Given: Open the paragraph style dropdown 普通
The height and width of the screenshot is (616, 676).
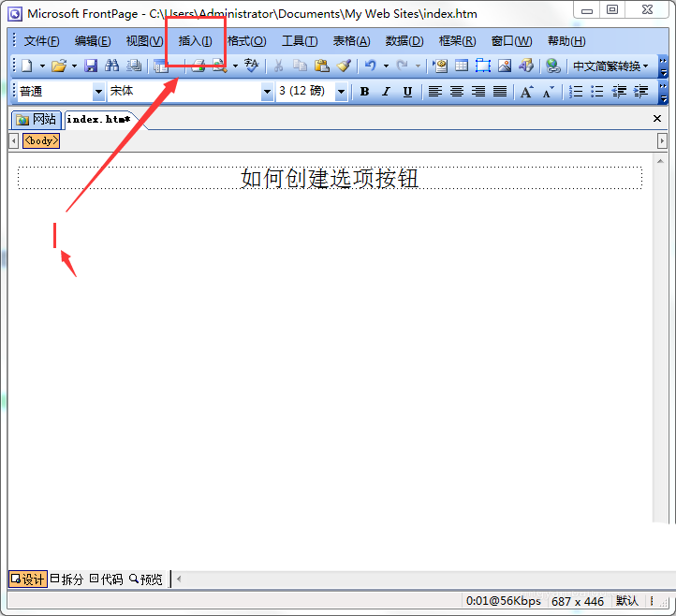Looking at the screenshot, I should [98, 92].
